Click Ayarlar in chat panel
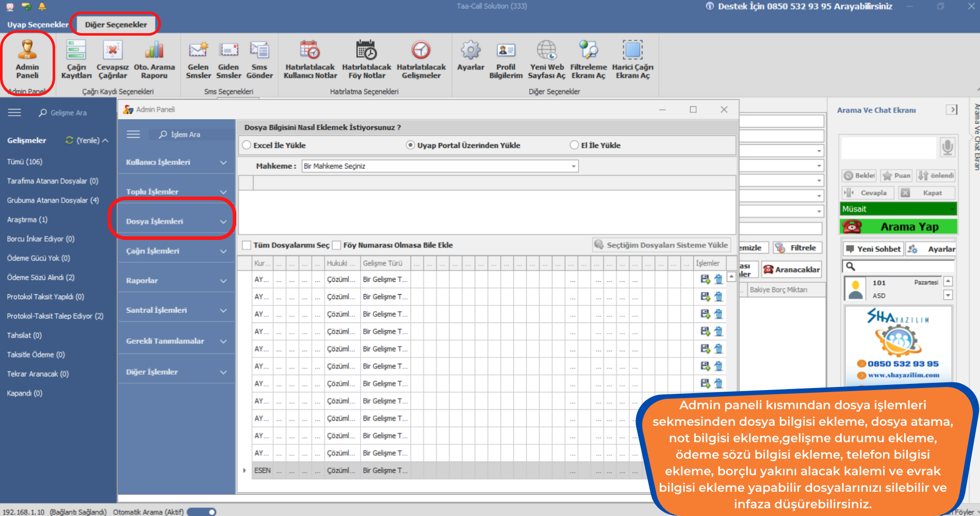The image size is (980, 516). click(x=931, y=249)
